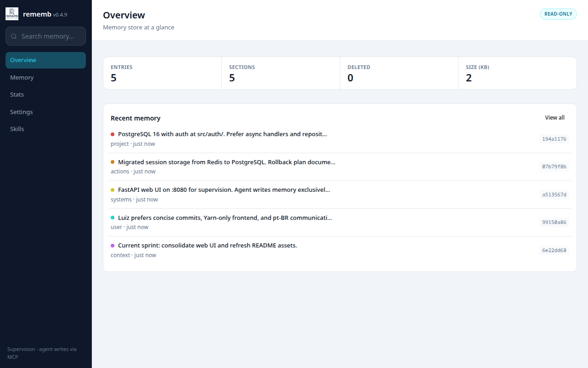Open the Overview sidebar item
Image resolution: width=588 pixels, height=368 pixels.
(45, 60)
